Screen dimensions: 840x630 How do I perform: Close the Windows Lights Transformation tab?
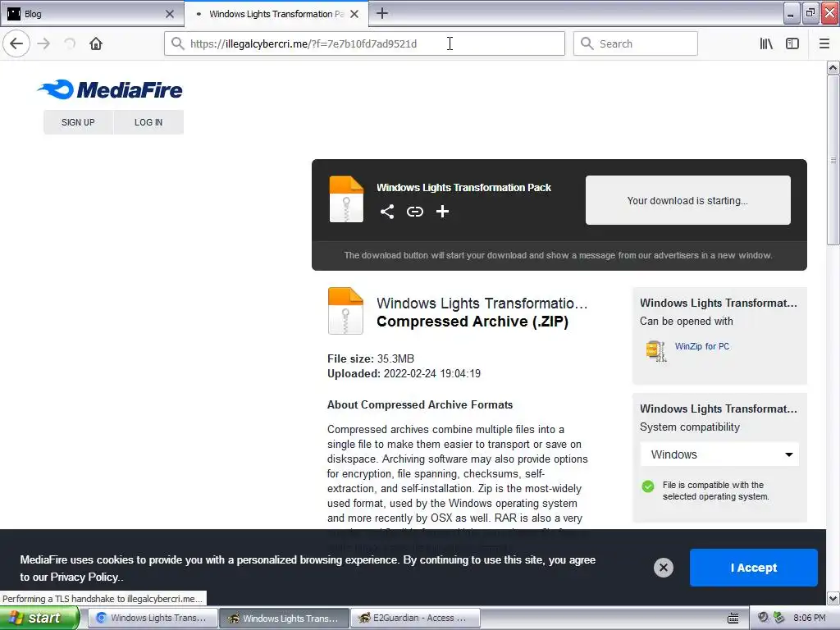[354, 14]
